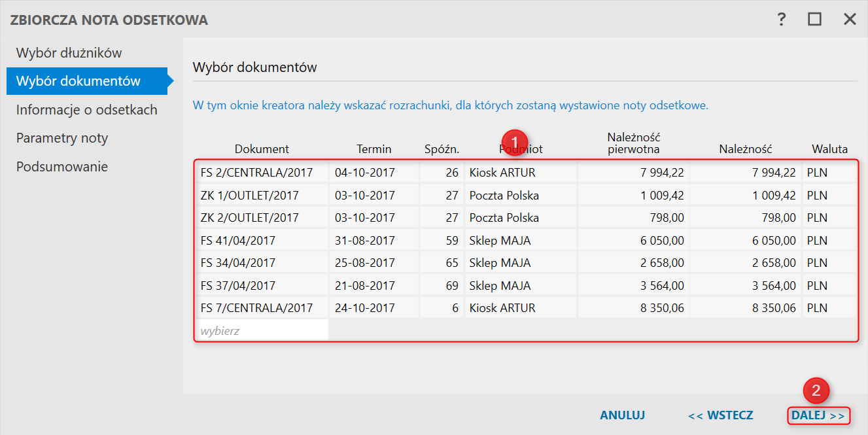Click the Waluta column header
The width and height of the screenshot is (868, 435).
click(x=829, y=149)
